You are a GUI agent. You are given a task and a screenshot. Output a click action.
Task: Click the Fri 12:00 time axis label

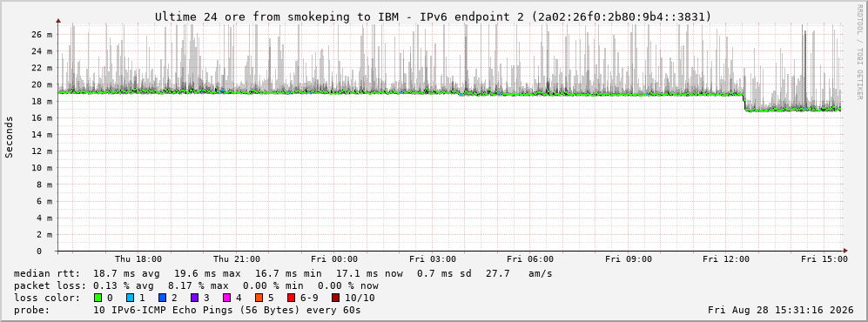[x=726, y=259]
